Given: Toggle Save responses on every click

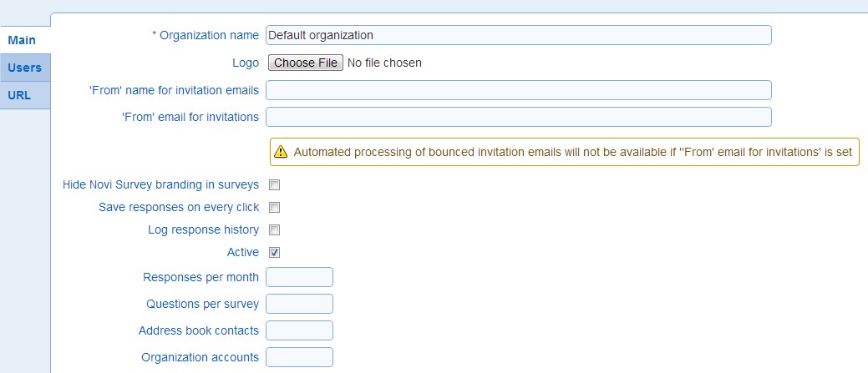Looking at the screenshot, I should tap(275, 207).
